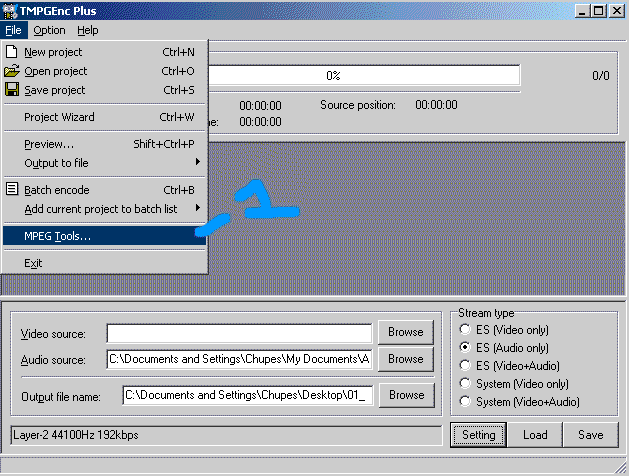
Task: Click the Source position 00:00:00 value
Action: [x=436, y=105]
